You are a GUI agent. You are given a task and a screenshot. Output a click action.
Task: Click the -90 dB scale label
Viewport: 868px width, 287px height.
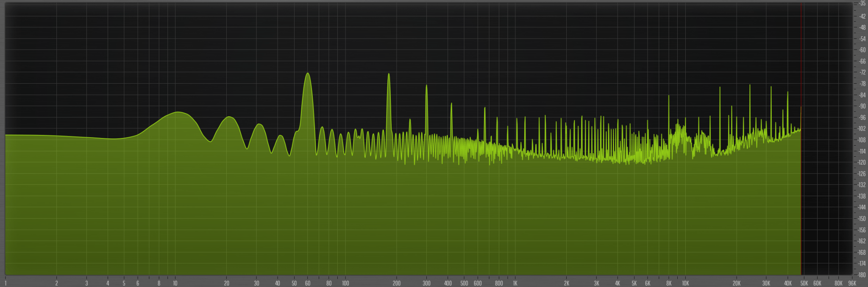click(x=862, y=106)
